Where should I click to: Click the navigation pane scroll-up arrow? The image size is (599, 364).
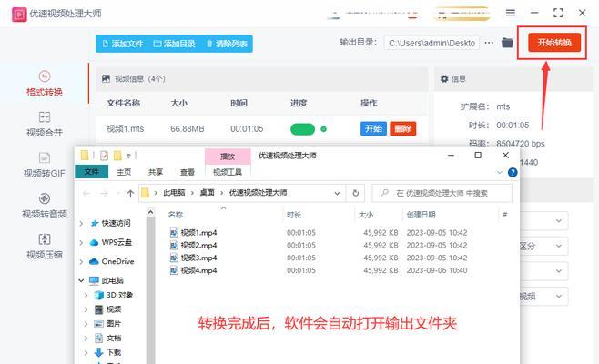tap(150, 212)
